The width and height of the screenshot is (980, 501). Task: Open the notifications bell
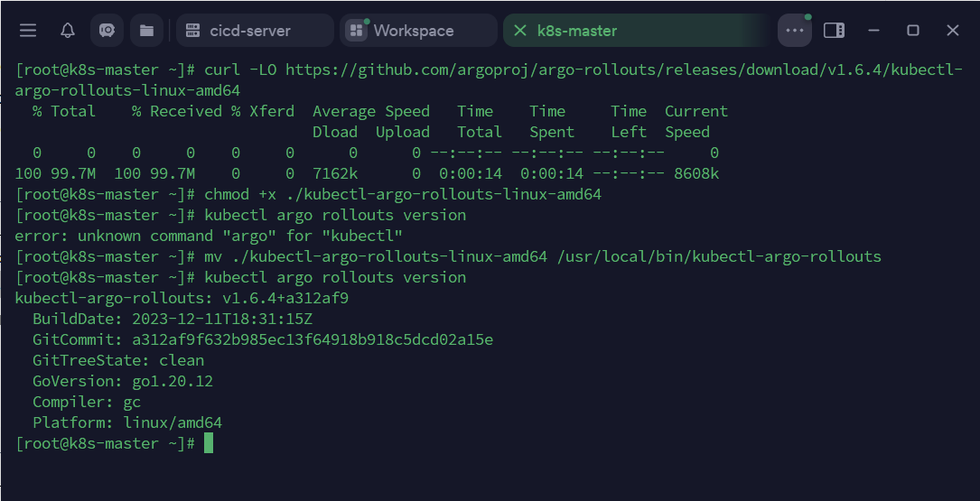click(68, 31)
